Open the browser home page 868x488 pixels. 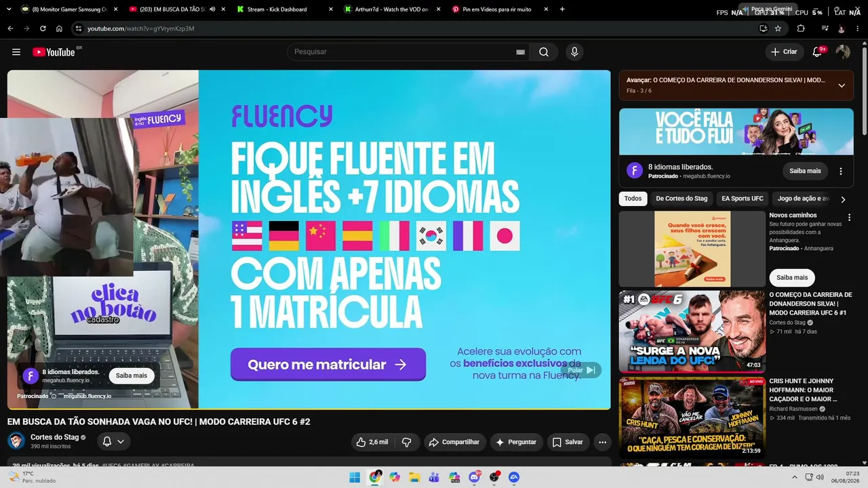[59, 28]
